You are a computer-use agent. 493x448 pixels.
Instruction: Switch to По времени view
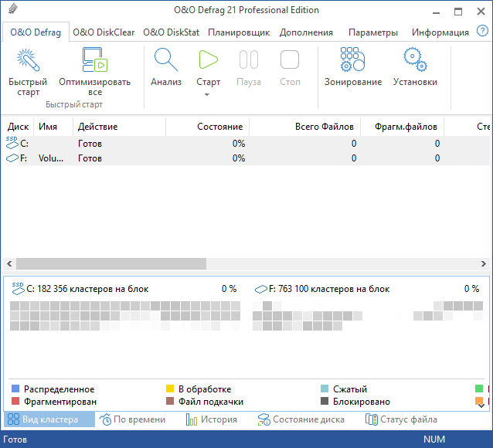(x=132, y=419)
